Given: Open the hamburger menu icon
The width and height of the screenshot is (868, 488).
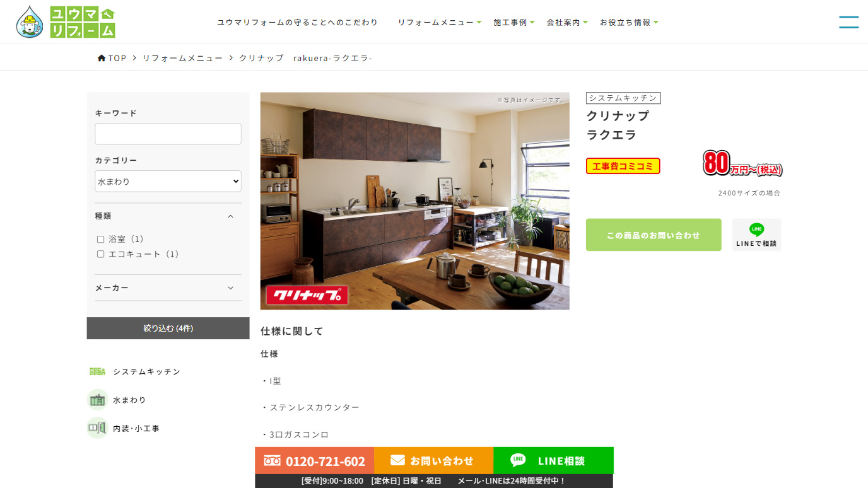Looking at the screenshot, I should click(x=848, y=22).
